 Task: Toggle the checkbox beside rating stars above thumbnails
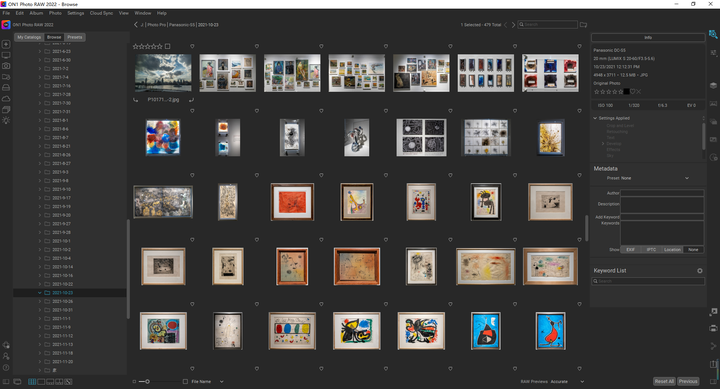tap(168, 46)
